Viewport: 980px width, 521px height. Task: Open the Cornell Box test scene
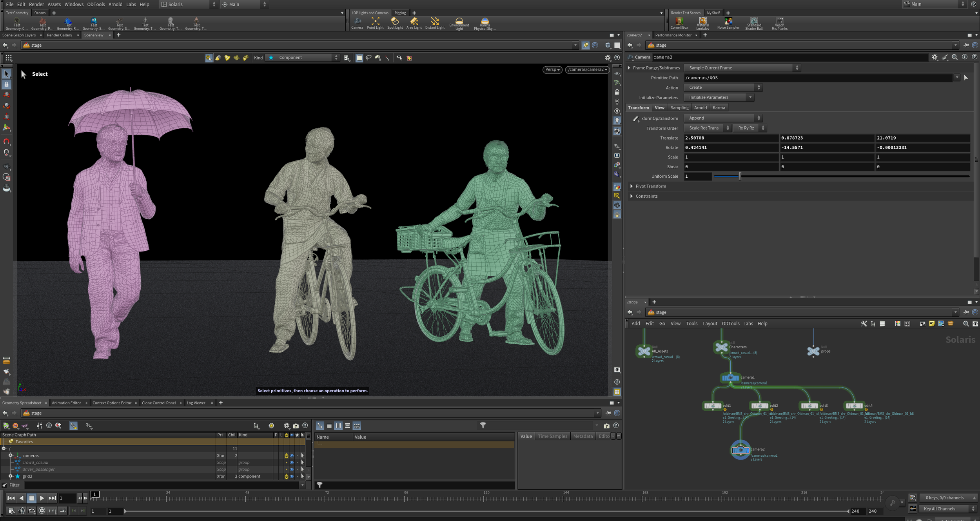tap(679, 23)
